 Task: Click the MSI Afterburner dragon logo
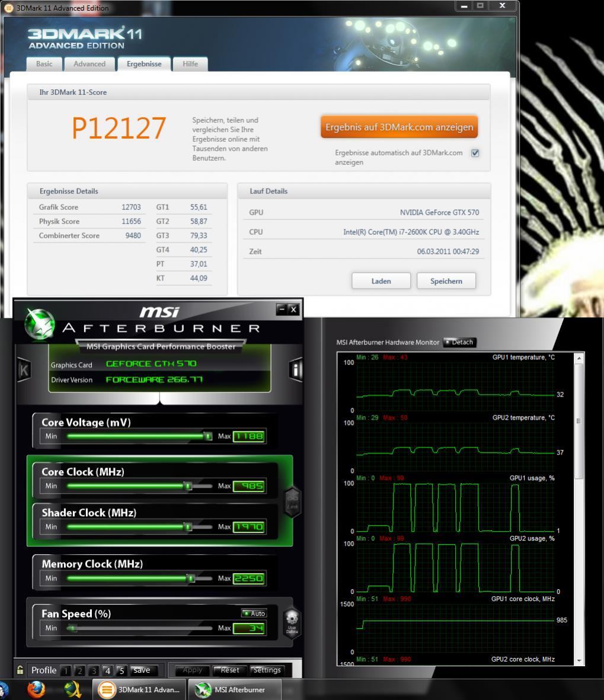click(x=39, y=324)
